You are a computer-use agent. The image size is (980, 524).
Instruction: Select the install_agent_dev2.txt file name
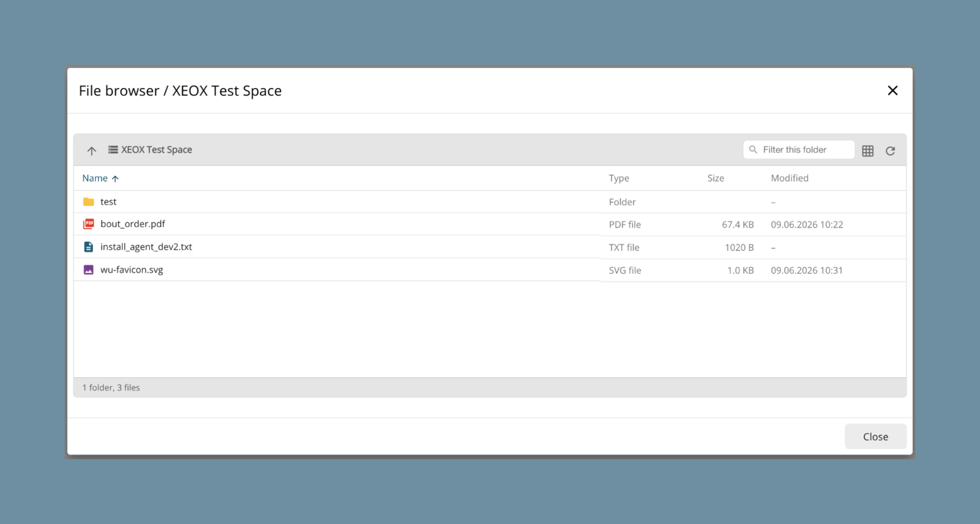[146, 246]
